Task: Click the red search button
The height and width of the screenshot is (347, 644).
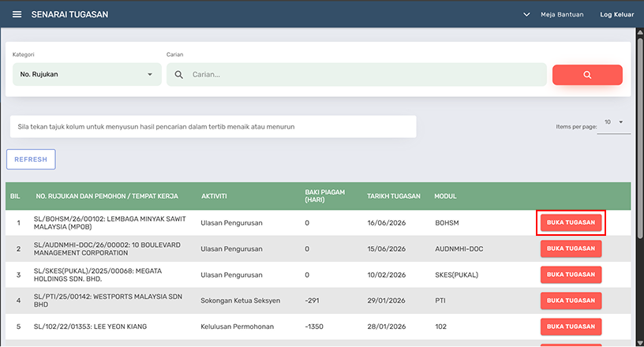Action: tap(587, 75)
